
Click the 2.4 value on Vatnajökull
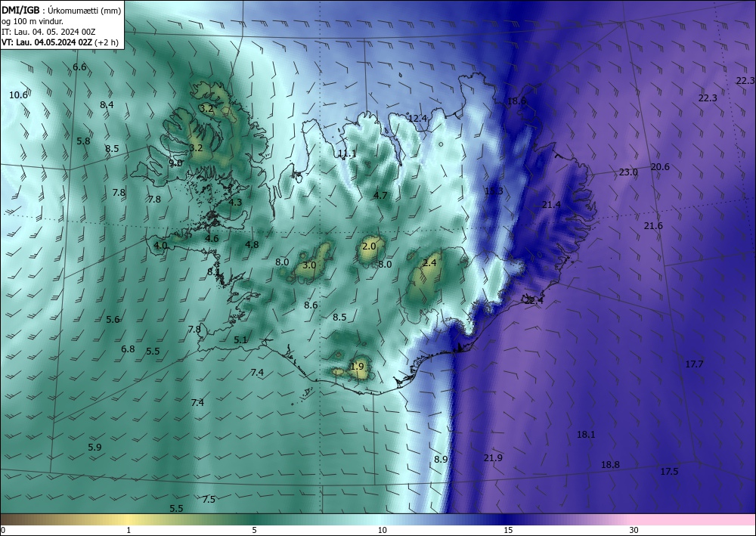pos(429,262)
